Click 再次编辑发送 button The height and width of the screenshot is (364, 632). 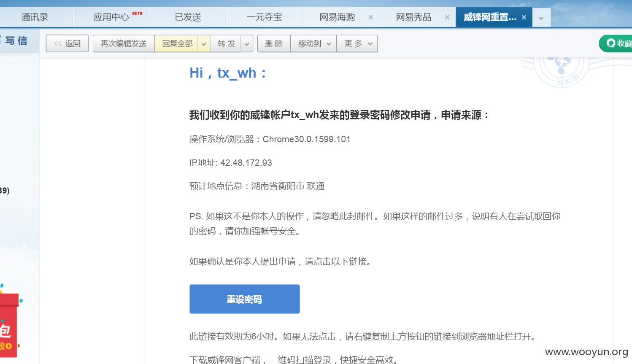tap(124, 43)
